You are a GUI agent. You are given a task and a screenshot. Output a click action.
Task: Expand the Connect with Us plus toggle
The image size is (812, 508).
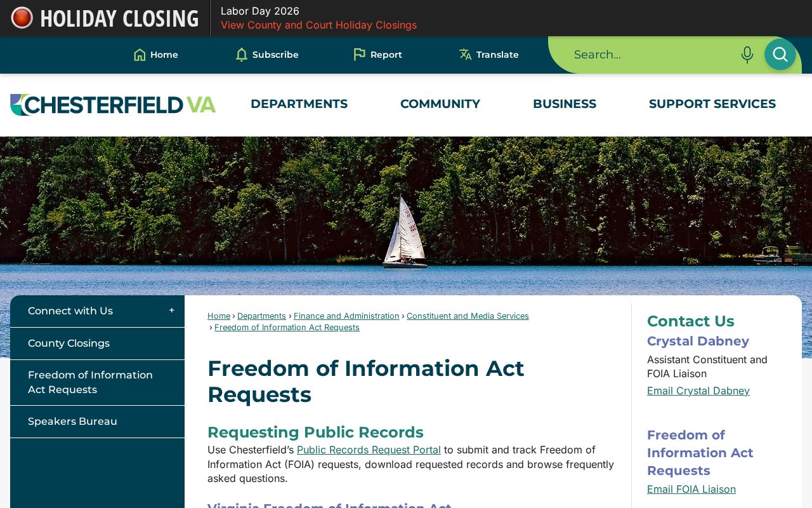point(171,311)
